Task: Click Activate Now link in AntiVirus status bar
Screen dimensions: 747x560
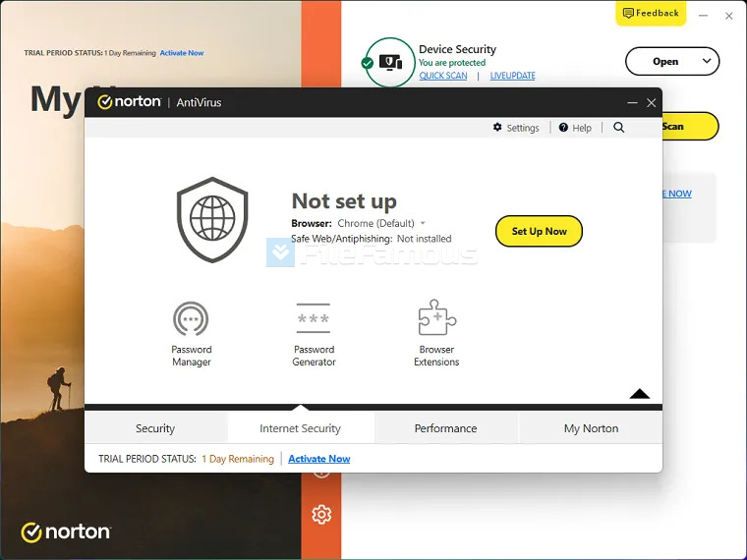Action: click(x=319, y=459)
